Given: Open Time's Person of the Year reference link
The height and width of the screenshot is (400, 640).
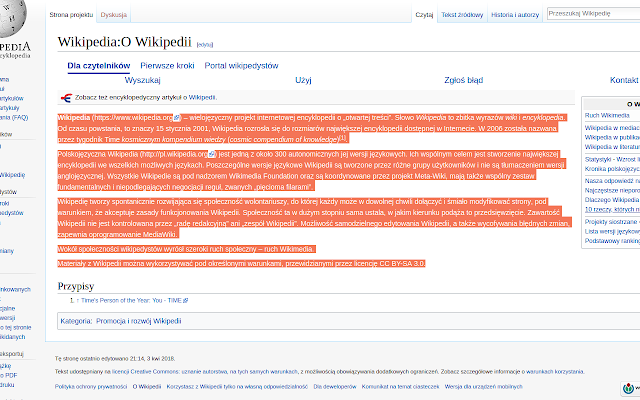Looking at the screenshot, I should click(131, 300).
